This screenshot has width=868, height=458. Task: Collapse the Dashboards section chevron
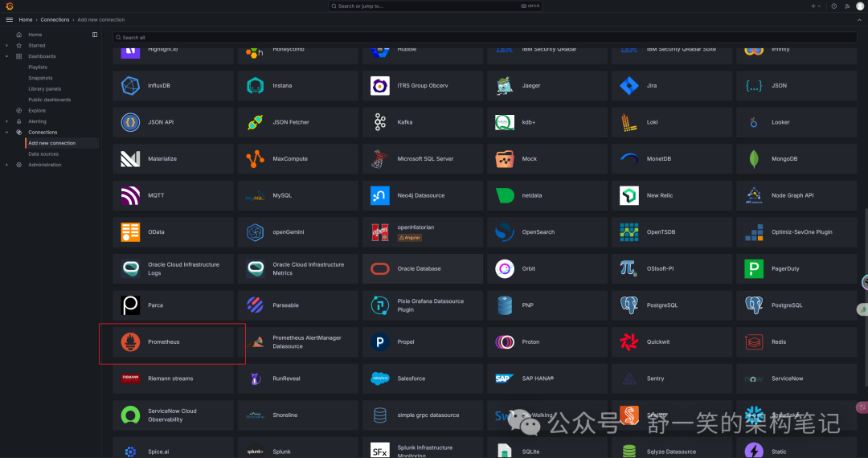[6, 56]
